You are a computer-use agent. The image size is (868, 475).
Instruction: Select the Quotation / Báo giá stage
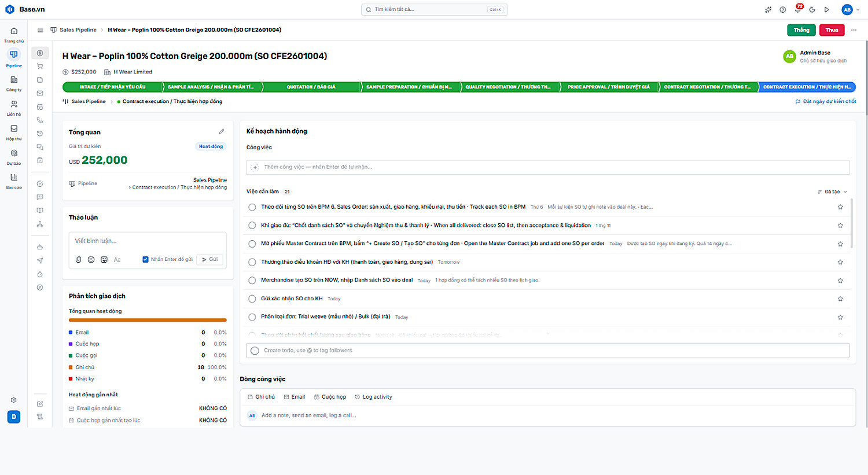[311, 87]
